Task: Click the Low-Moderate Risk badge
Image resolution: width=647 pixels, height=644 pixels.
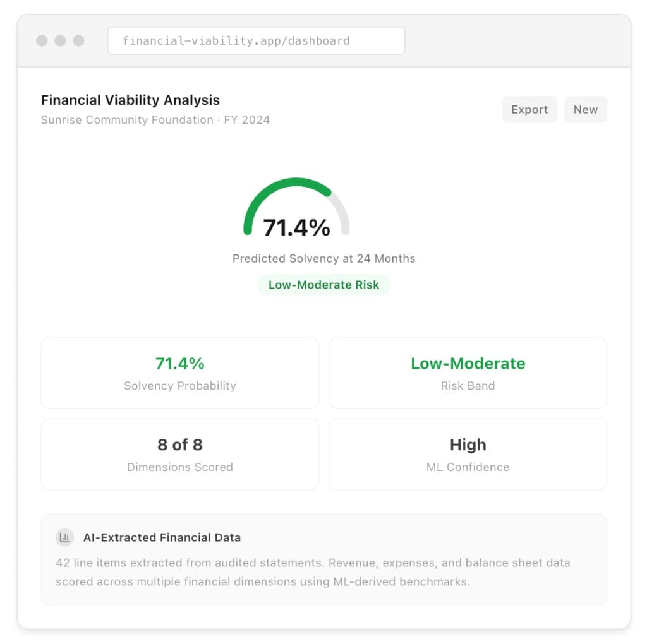Action: coord(323,285)
